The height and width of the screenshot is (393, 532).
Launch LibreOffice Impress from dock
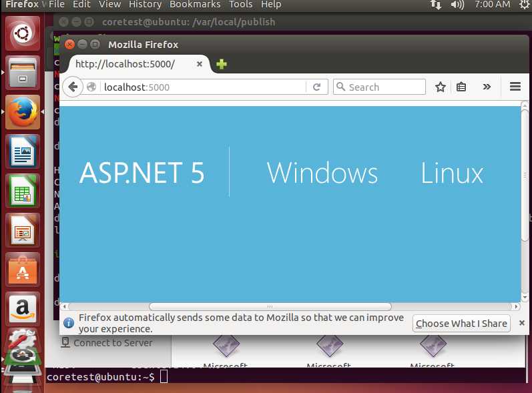click(x=23, y=230)
